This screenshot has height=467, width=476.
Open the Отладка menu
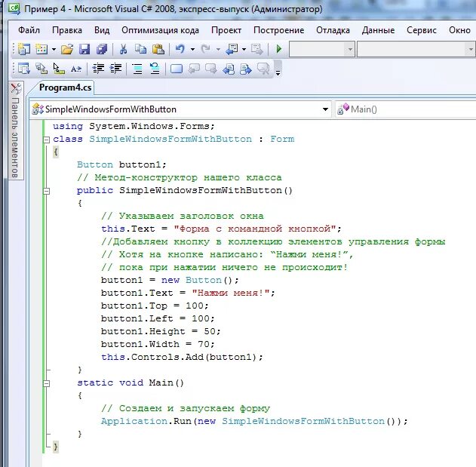click(x=333, y=30)
